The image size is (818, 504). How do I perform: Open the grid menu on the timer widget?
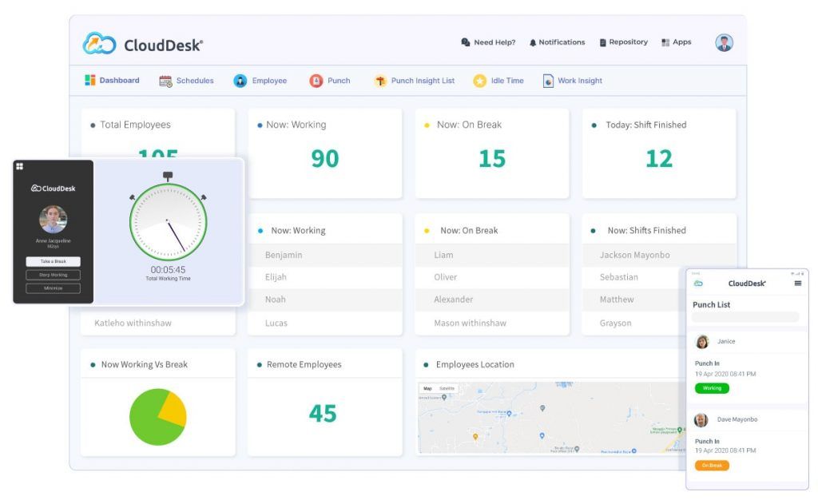click(19, 166)
